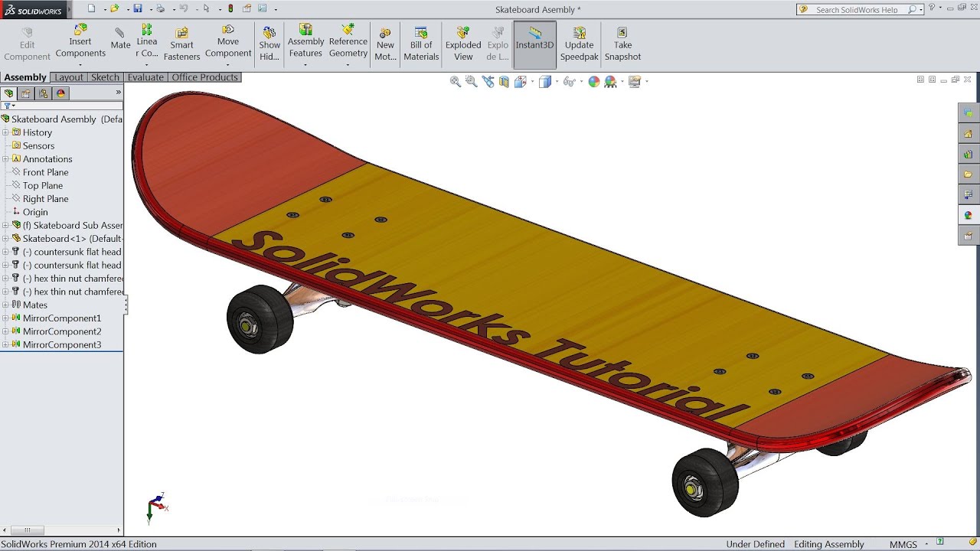
Task: Expand MirrorComponent1 node
Action: coord(5,318)
